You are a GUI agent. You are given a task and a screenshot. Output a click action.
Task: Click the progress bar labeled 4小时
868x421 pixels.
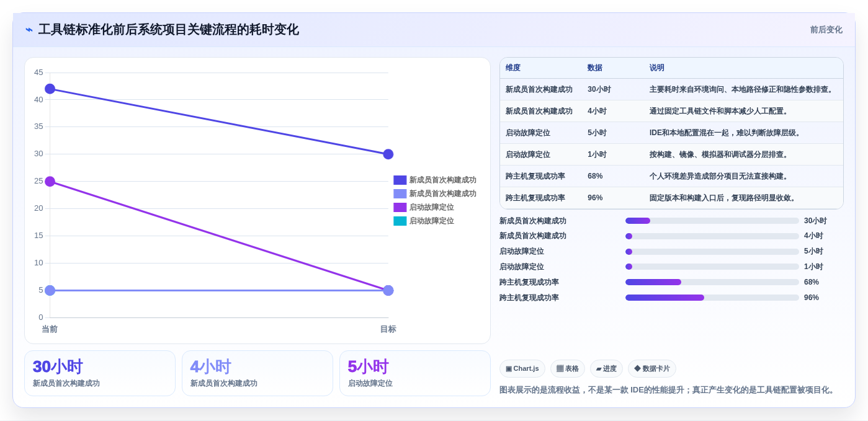click(x=712, y=236)
